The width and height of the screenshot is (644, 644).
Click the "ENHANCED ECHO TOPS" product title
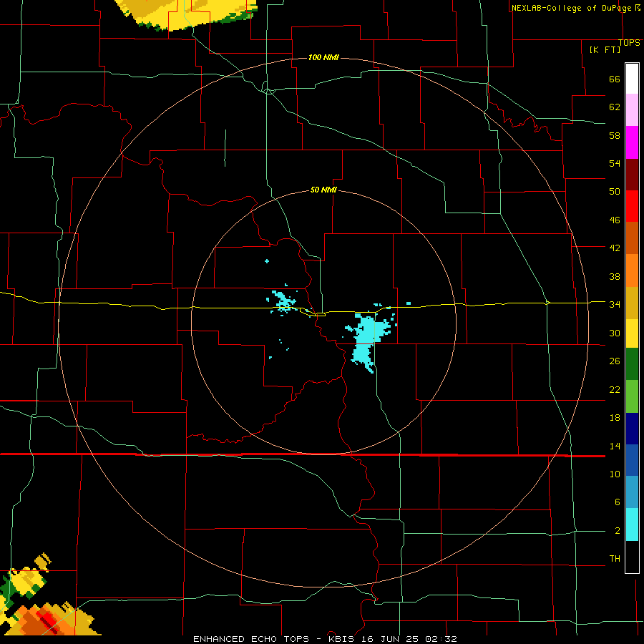pyautogui.click(x=251, y=639)
